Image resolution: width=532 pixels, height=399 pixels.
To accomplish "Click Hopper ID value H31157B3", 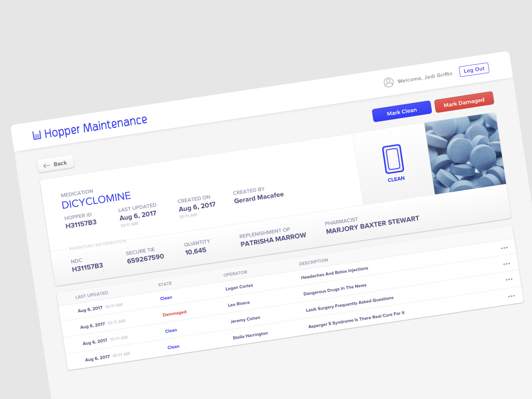I will tap(81, 224).
